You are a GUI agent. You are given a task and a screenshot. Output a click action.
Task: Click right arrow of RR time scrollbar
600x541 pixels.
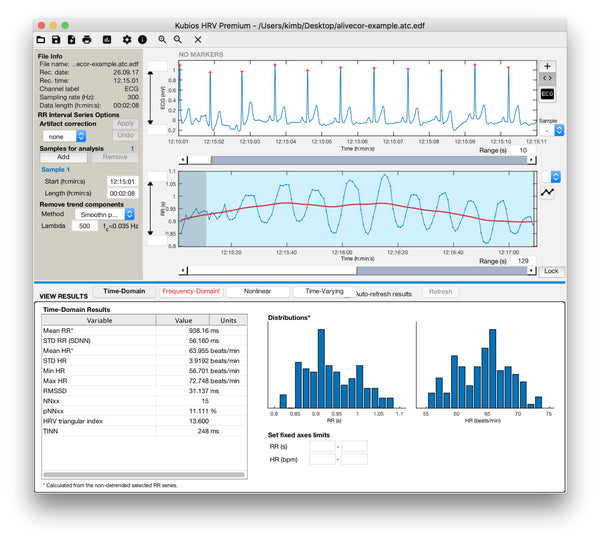coord(532,270)
